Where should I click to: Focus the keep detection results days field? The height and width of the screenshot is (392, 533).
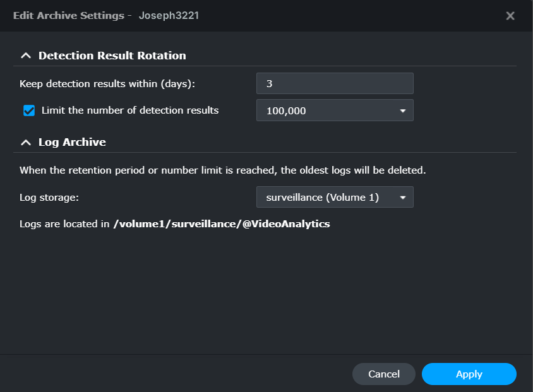click(335, 83)
